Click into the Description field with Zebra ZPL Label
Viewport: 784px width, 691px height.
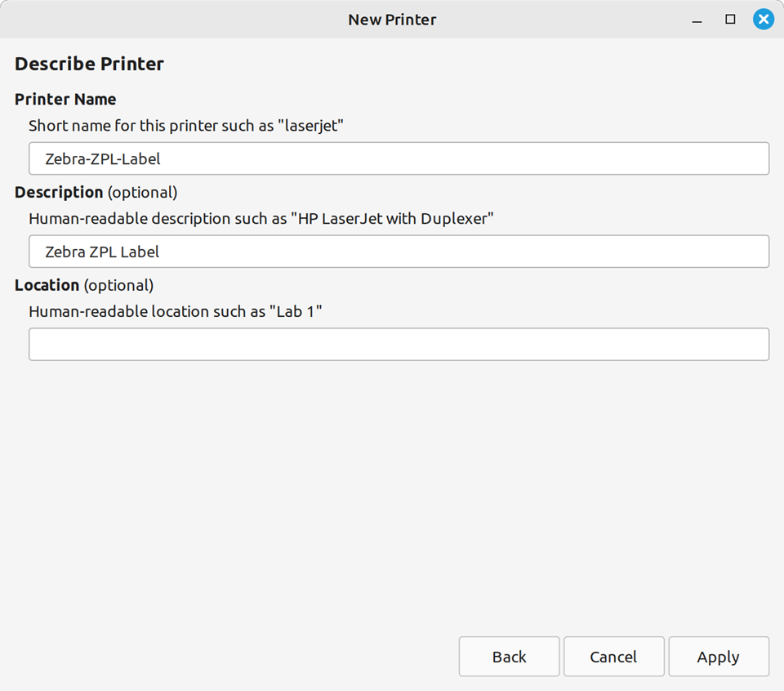point(399,252)
